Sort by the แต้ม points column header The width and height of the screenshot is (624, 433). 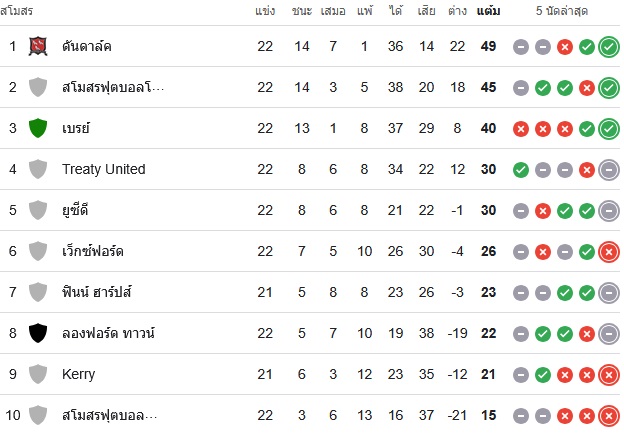[x=488, y=11]
